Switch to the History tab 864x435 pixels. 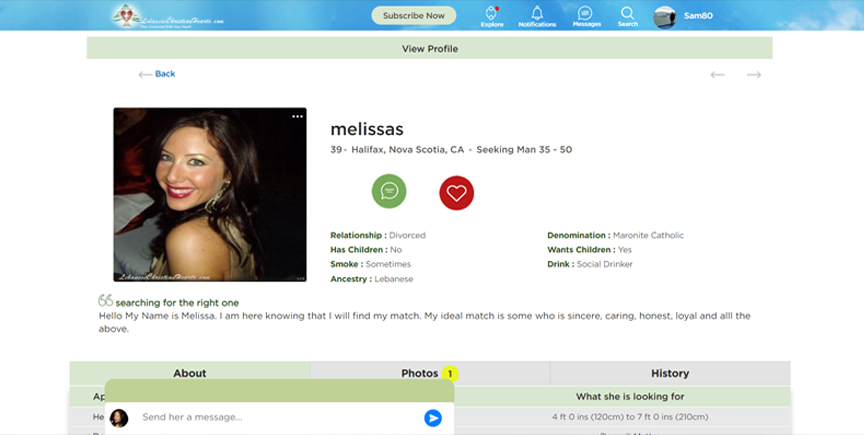click(x=669, y=373)
